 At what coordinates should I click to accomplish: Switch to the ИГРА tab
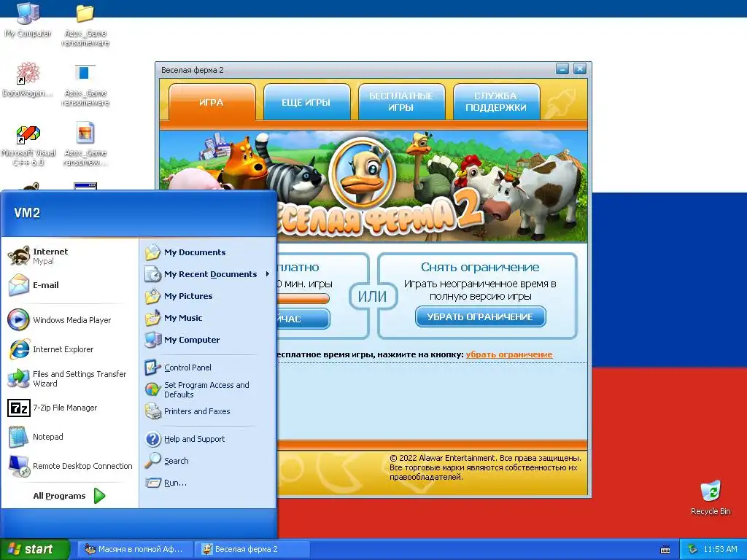[x=212, y=102]
